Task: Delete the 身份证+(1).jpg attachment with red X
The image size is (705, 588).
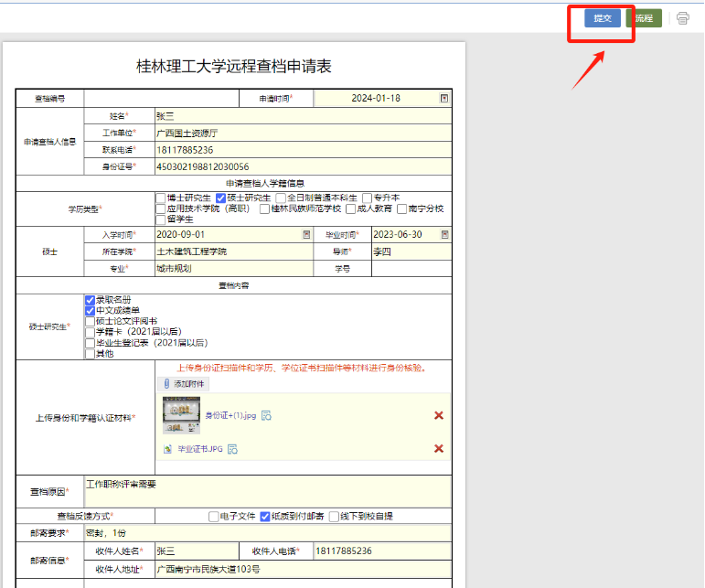Action: (439, 415)
